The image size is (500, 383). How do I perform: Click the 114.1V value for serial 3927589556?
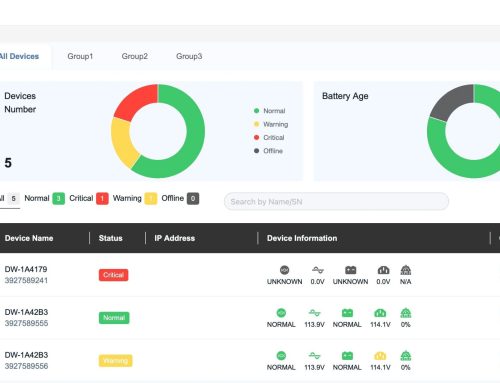point(380,367)
